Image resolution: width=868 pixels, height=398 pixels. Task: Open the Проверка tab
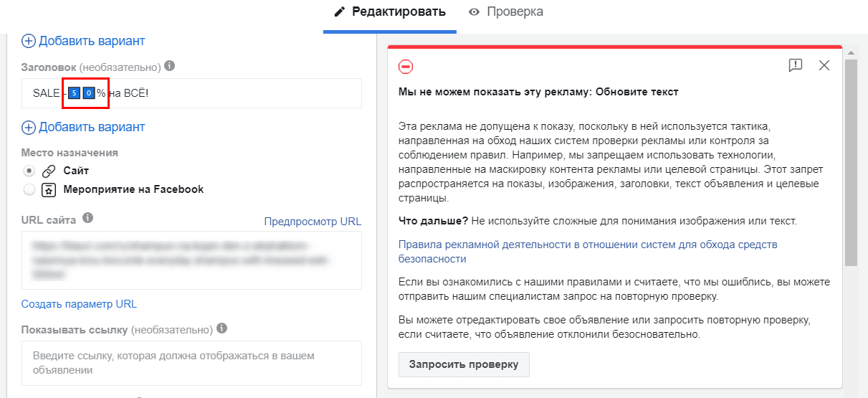point(505,12)
